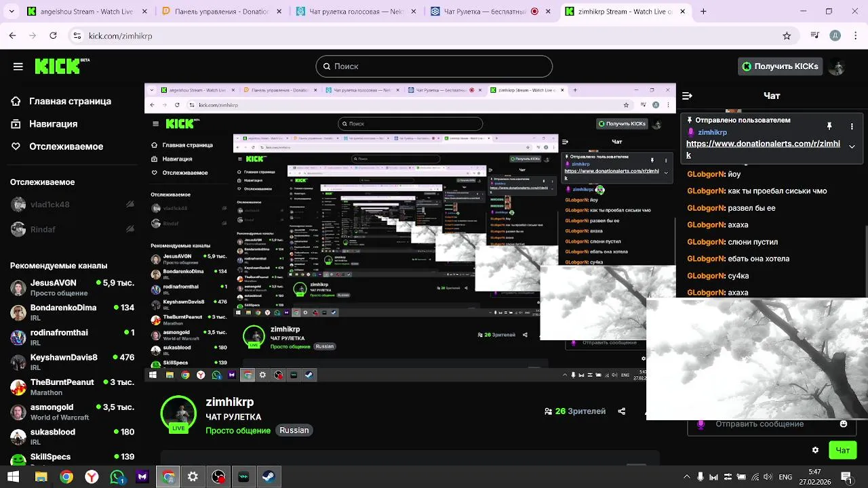Open the zimhikrp streamer avatar with LIVE badge
This screenshot has width=868, height=488.
pos(178,413)
